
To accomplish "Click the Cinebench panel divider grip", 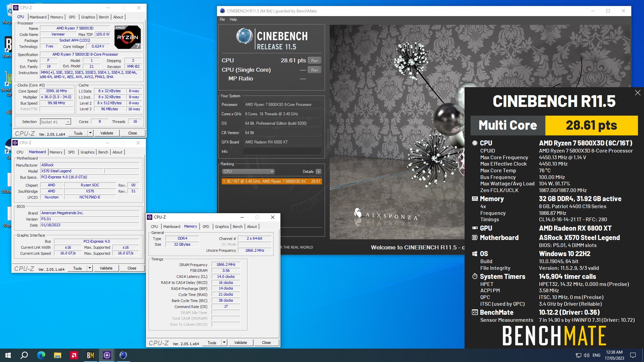I will [x=327, y=139].
